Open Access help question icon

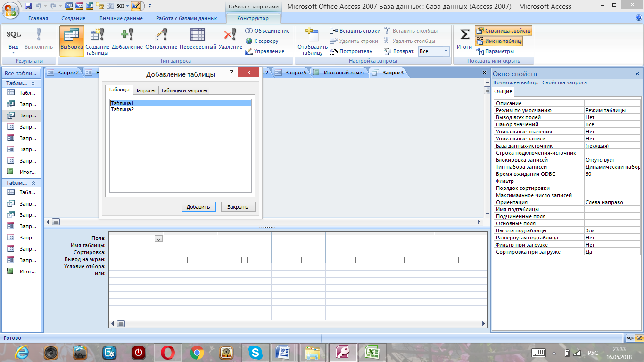[639, 18]
